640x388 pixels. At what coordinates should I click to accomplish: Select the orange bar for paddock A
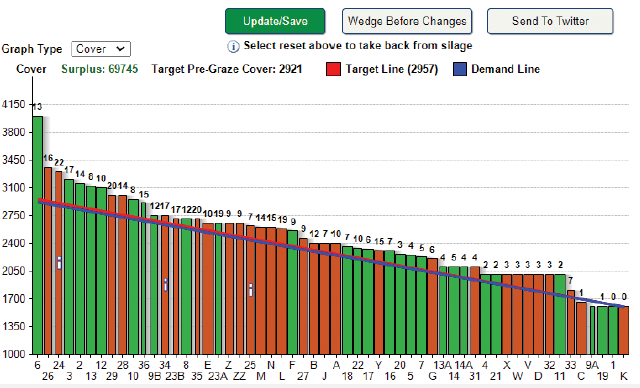click(336, 299)
